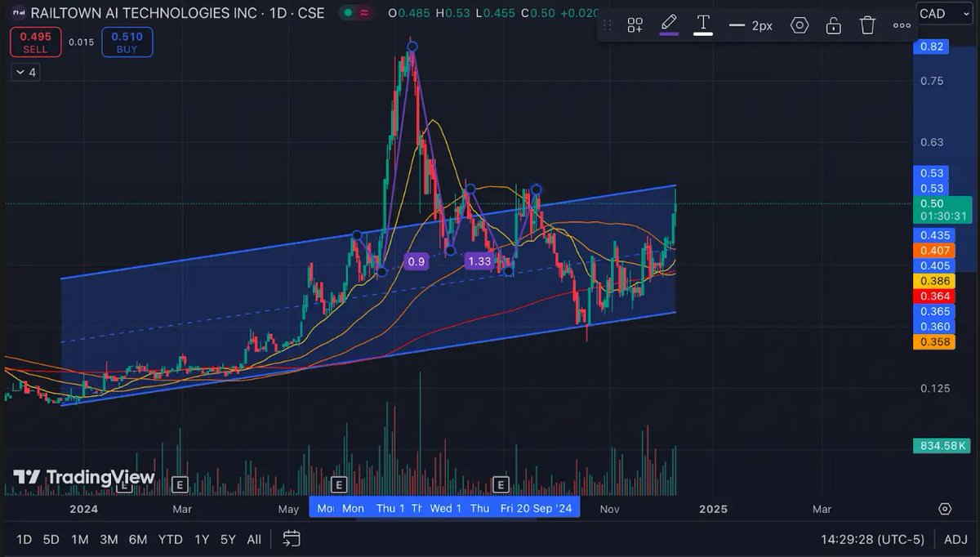The height and width of the screenshot is (557, 980).
Task: Select the 1M time range
Action: pos(79,539)
